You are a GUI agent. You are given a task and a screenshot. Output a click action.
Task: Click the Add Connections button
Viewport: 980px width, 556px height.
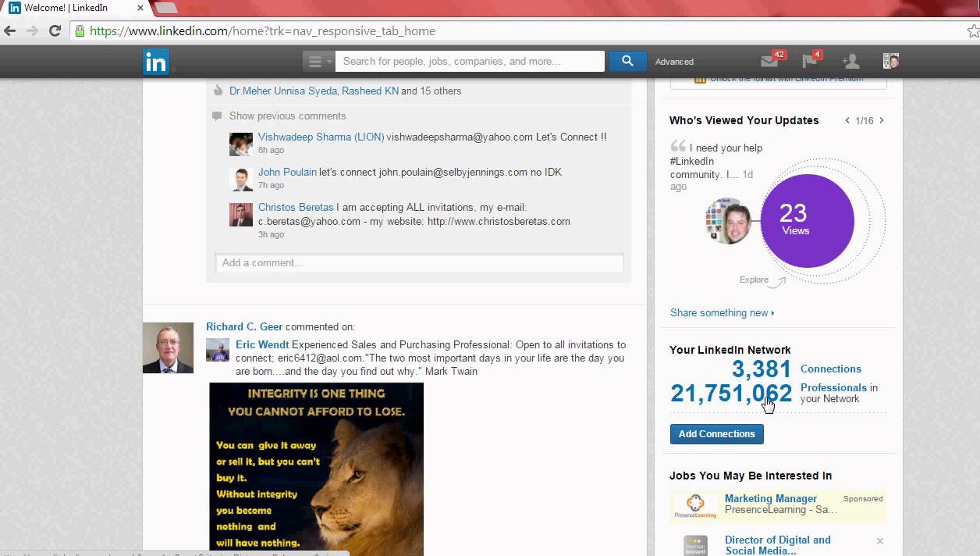coord(716,434)
